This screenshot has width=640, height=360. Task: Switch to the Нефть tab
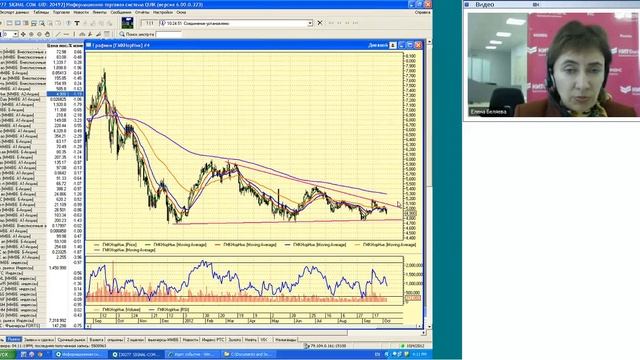coord(251,339)
